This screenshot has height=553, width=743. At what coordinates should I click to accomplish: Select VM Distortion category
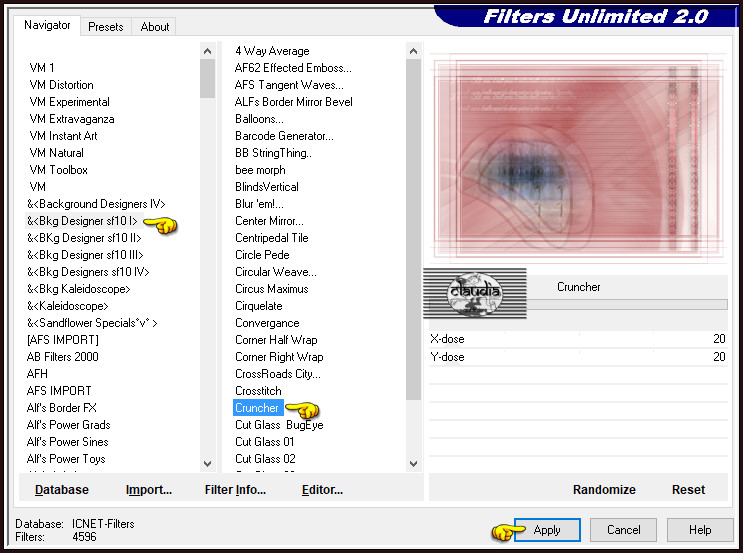pos(62,85)
